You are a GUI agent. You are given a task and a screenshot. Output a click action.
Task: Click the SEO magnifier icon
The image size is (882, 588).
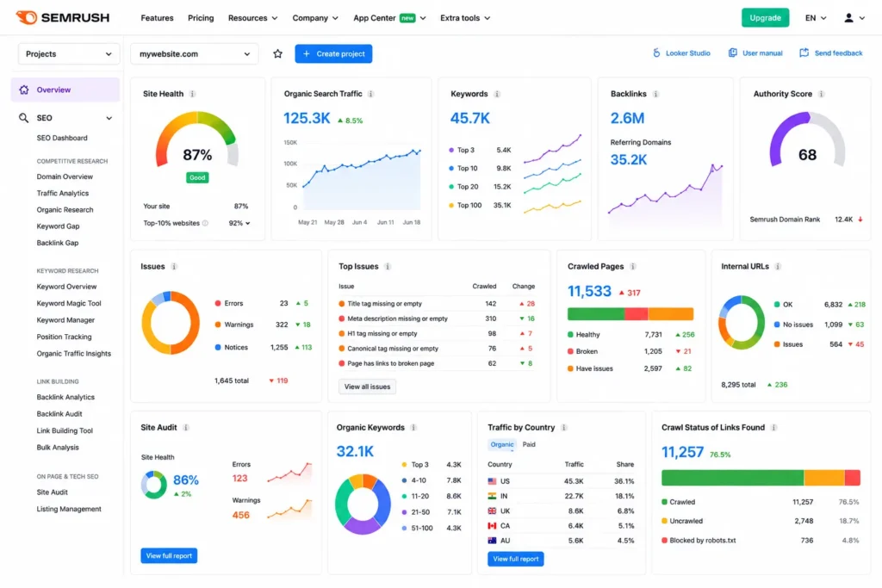point(23,117)
